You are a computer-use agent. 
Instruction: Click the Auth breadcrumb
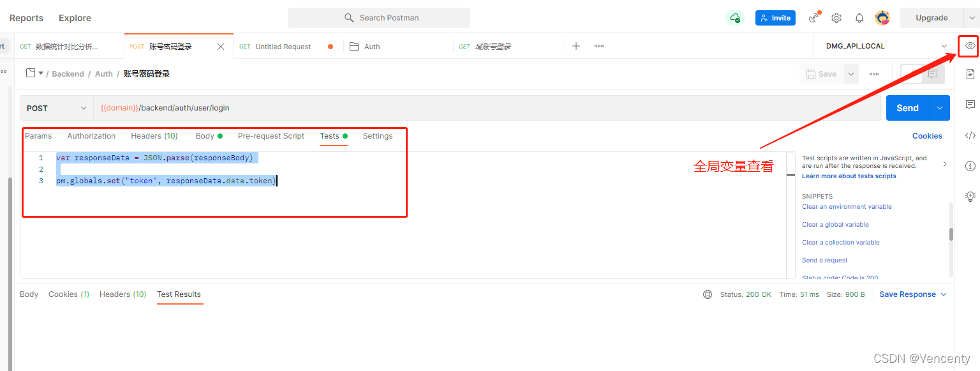pos(104,74)
